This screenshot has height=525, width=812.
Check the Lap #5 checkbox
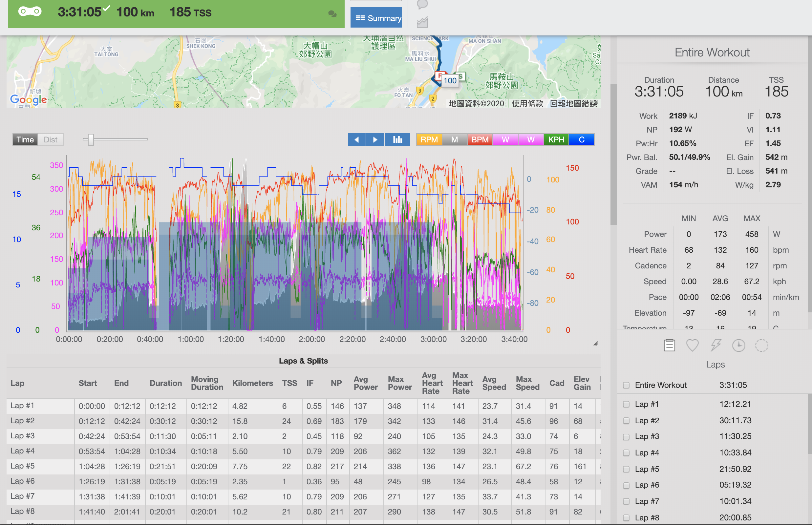[626, 470]
